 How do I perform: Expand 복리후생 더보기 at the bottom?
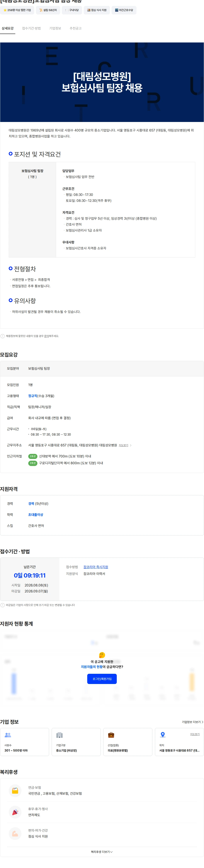pos(102,852)
